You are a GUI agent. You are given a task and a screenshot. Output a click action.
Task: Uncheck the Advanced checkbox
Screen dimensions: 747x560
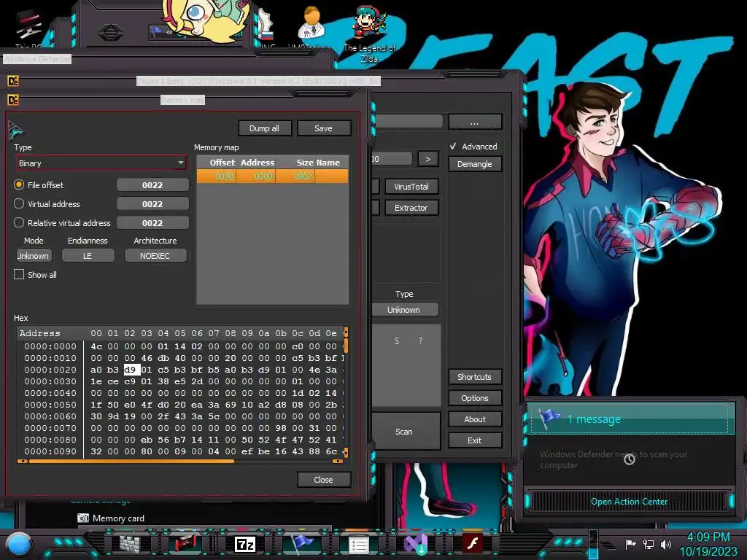pyautogui.click(x=453, y=146)
